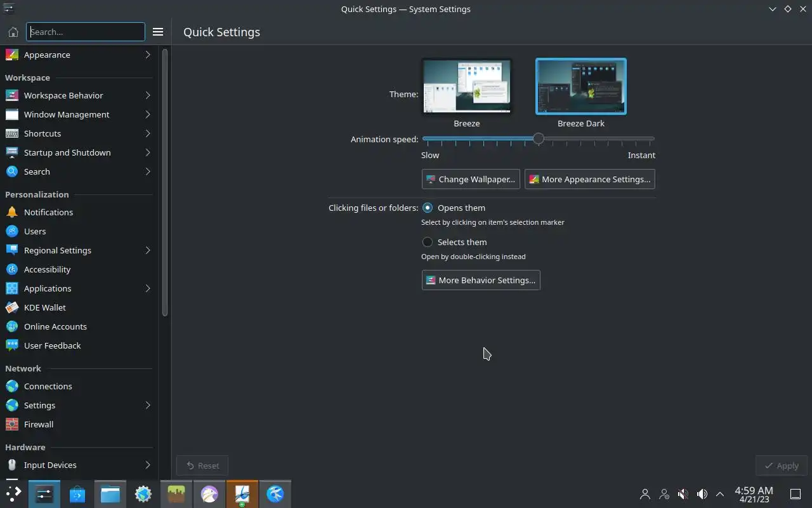The height and width of the screenshot is (508, 812).
Task: Open the hamburger menu next to search
Action: coord(158,32)
